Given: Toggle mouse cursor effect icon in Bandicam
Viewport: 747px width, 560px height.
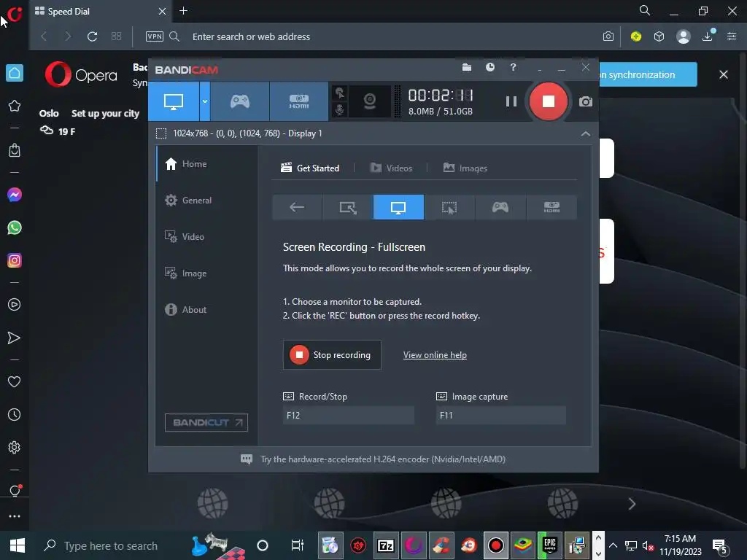Looking at the screenshot, I should click(339, 93).
